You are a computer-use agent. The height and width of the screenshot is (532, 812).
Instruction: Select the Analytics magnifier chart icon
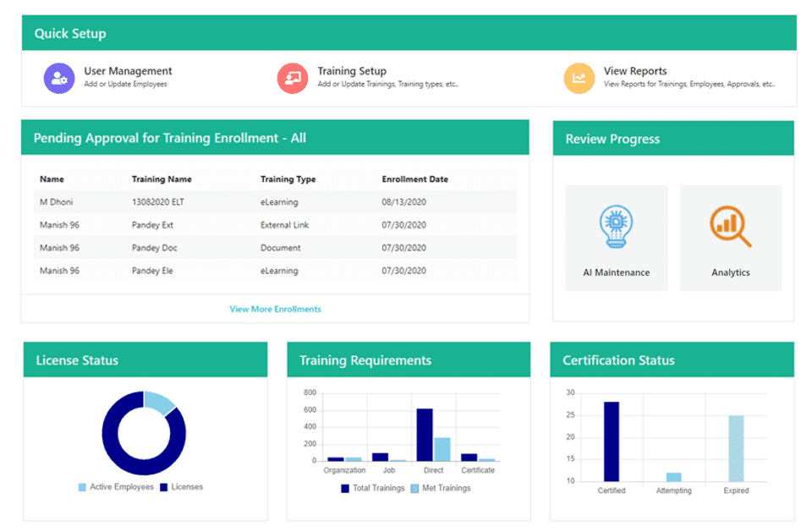(x=730, y=226)
